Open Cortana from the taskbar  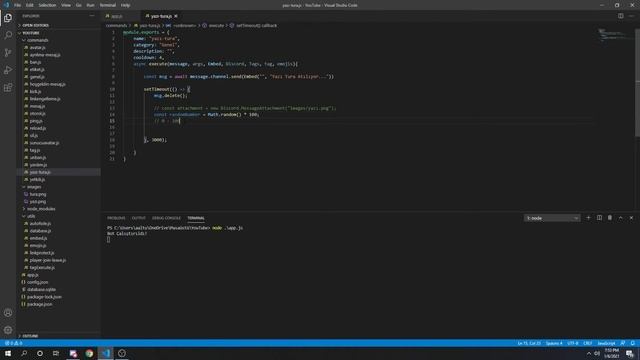[x=40, y=353]
